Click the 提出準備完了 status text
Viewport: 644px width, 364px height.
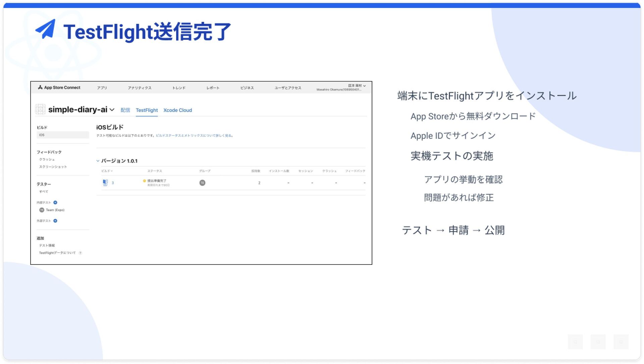157,181
